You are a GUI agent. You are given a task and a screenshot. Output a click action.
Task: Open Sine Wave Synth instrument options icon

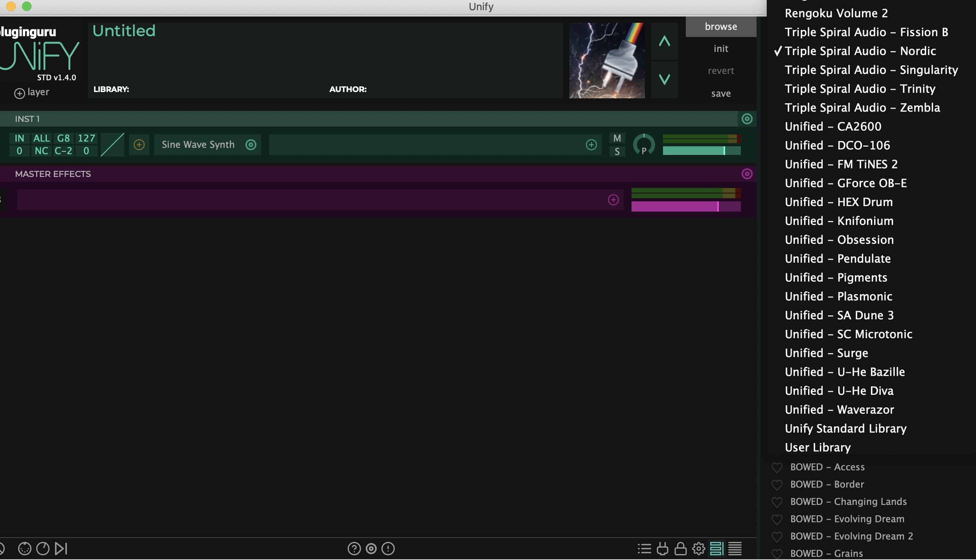coord(251,145)
